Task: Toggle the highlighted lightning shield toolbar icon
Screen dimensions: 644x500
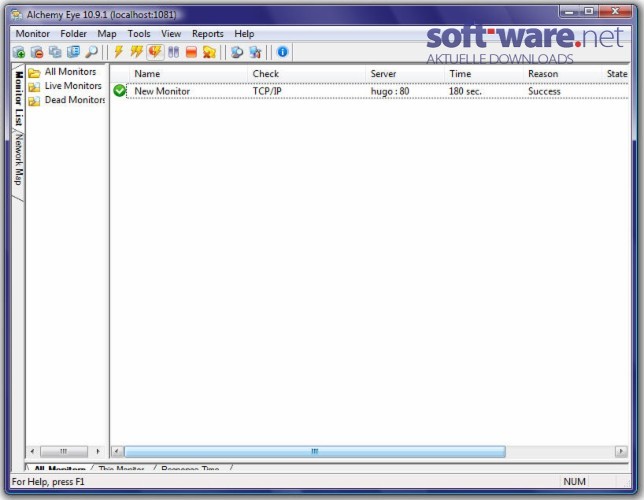Action: point(155,52)
